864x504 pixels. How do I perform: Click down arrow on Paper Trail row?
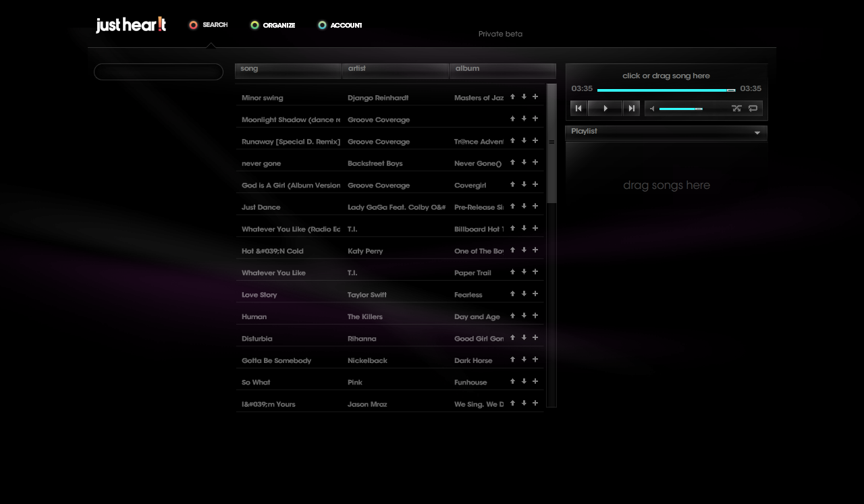coord(524,271)
